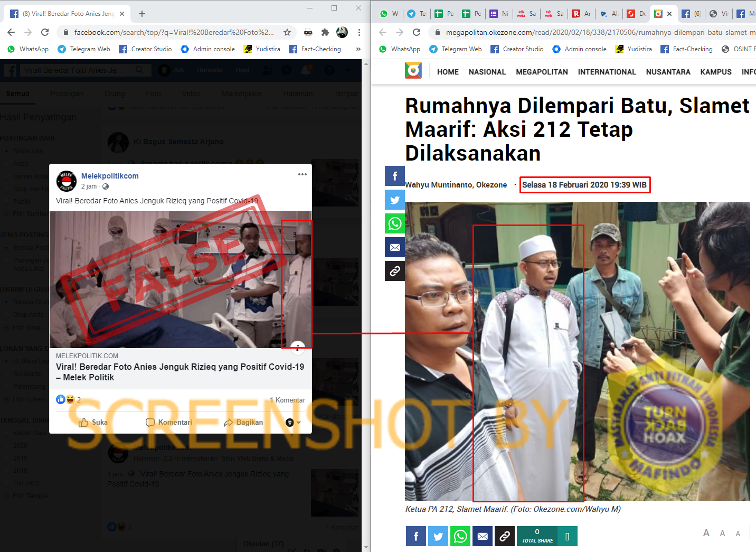This screenshot has width=756, height=552.
Task: Open Yudistira bookmark in left browser
Action: [x=262, y=49]
